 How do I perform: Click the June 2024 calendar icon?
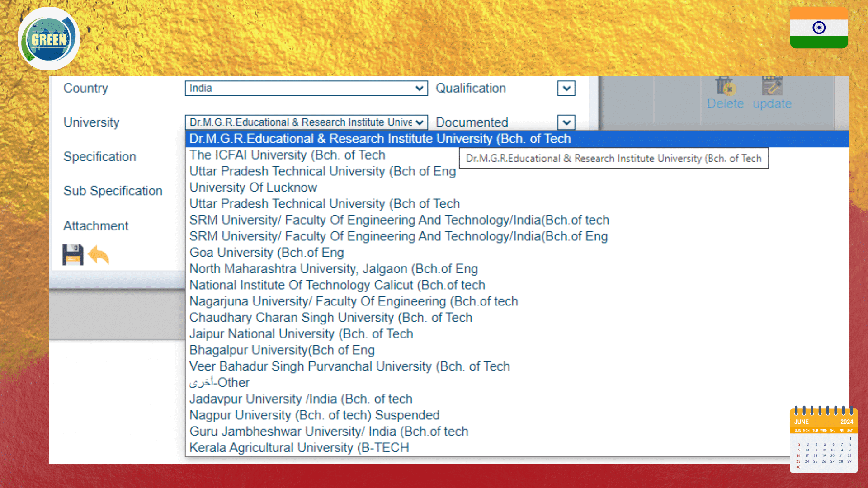(x=823, y=439)
